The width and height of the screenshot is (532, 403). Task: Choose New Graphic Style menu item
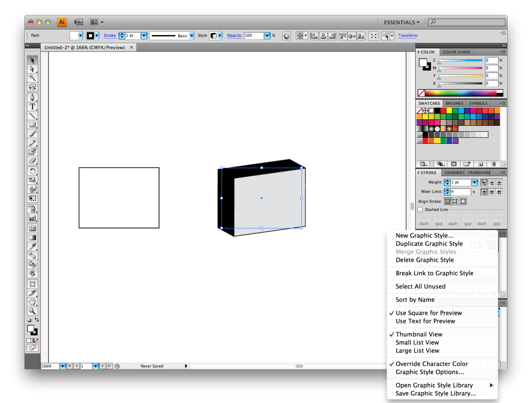[424, 236]
